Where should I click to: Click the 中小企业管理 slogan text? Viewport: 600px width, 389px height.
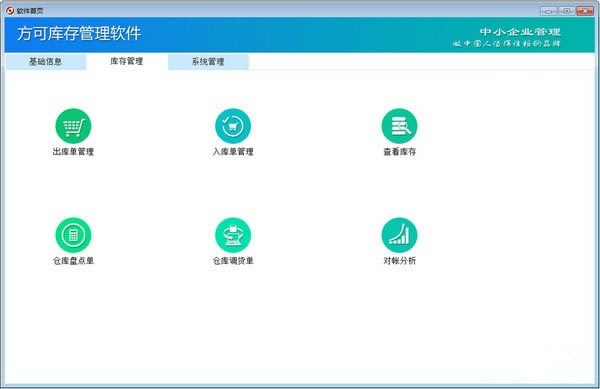click(520, 32)
